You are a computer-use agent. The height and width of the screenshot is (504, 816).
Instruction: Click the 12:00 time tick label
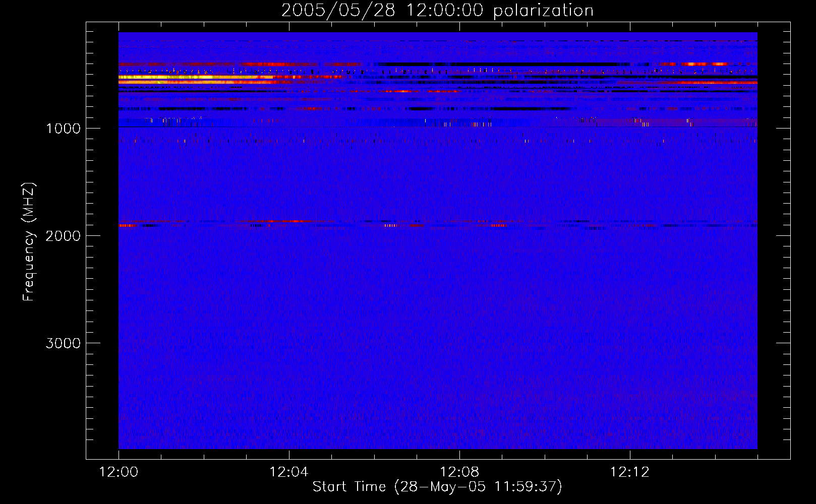pyautogui.click(x=119, y=472)
